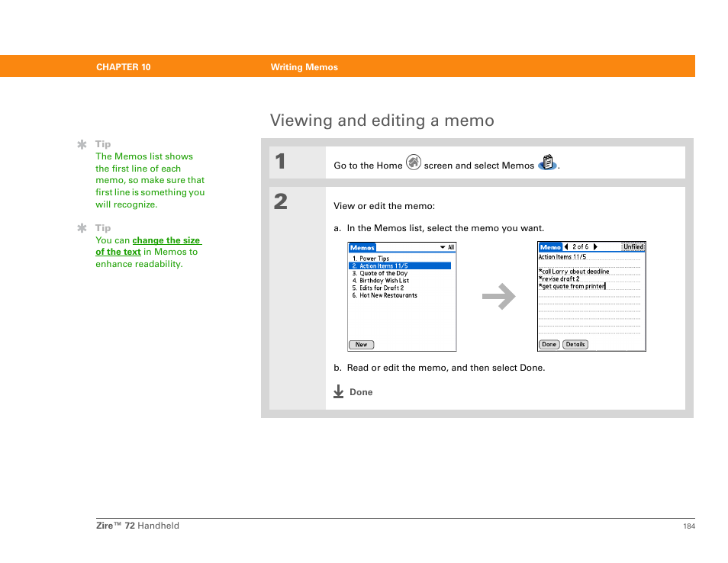Select memo "3. Quote of the Day"
The height and width of the screenshot is (563, 728).
coord(380,273)
